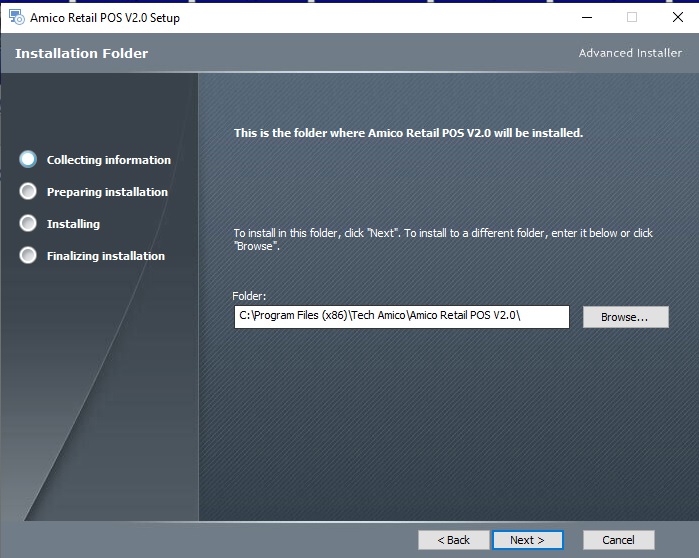Click the setup installer icon in title bar
Image resolution: width=699 pixels, height=558 pixels.
click(17, 17)
